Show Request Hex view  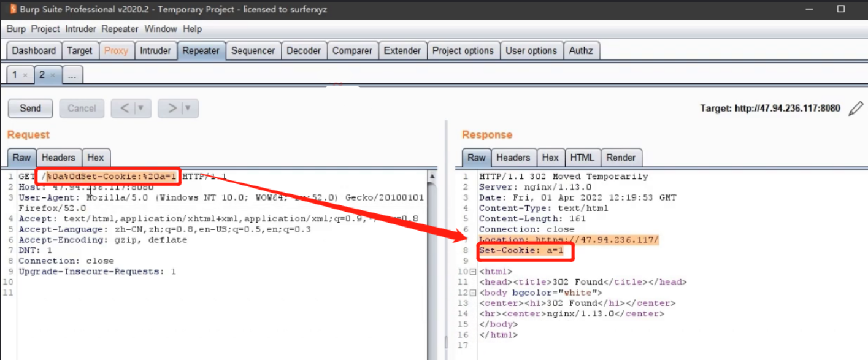tap(96, 158)
